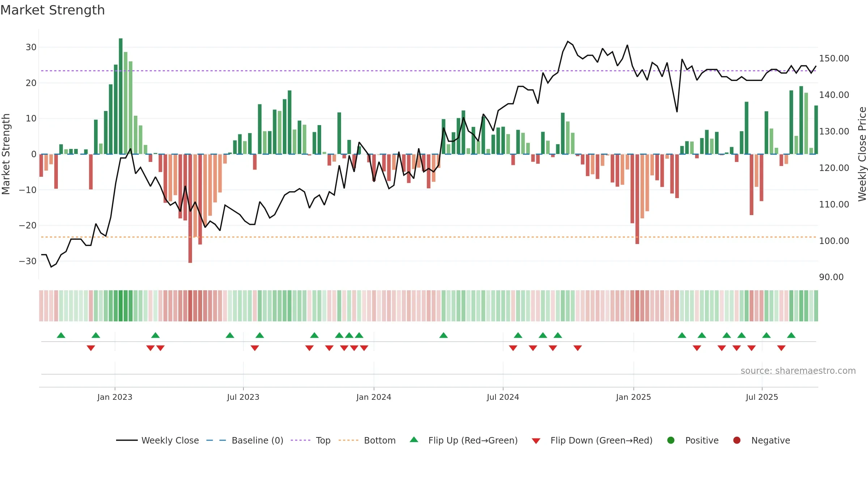Click the −30 strength axis label
Viewport: 868px width, 488px height.
coord(27,261)
